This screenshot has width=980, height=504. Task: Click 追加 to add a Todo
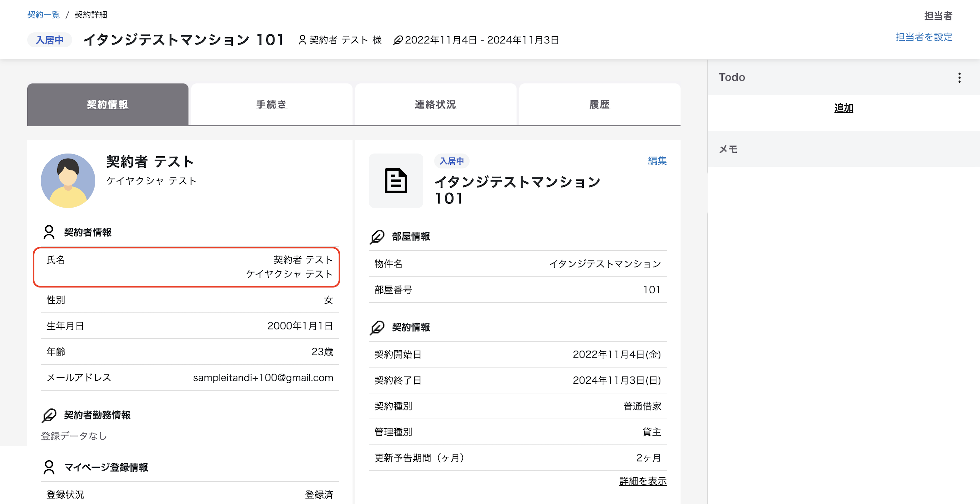(843, 108)
